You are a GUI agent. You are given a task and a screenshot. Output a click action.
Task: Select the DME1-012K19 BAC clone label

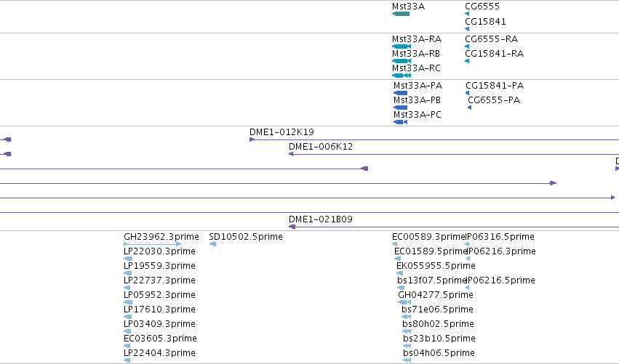coord(281,132)
